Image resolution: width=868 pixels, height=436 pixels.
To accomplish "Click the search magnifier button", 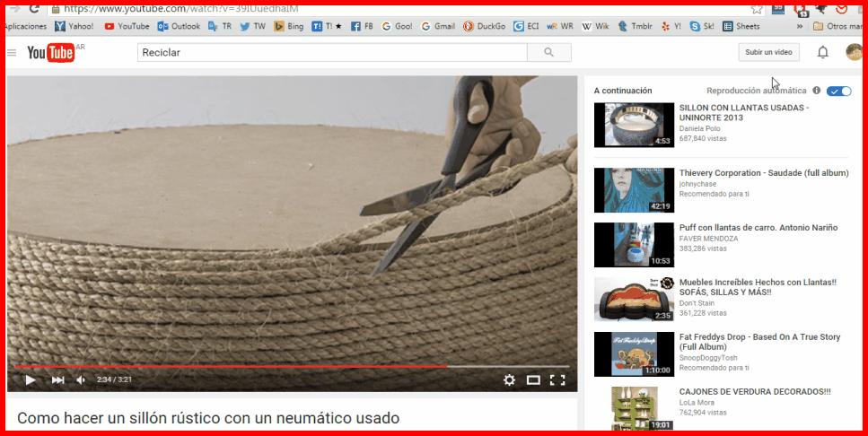I will [x=548, y=52].
